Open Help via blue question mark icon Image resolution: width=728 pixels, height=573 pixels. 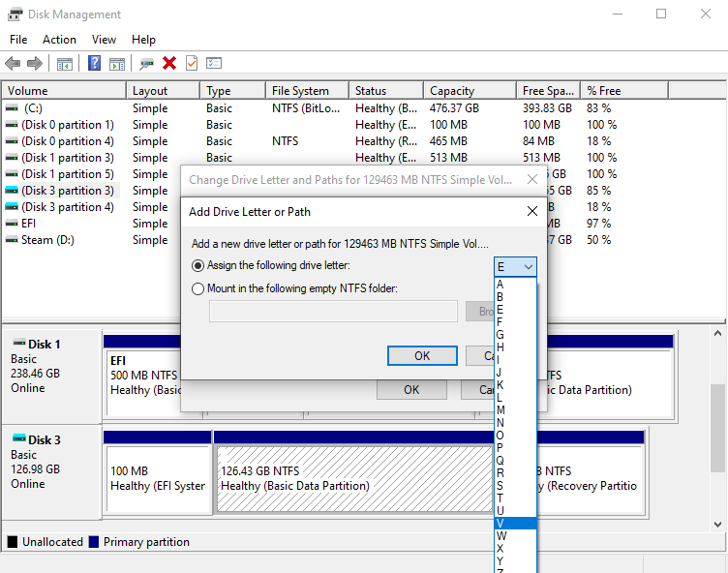[x=94, y=63]
